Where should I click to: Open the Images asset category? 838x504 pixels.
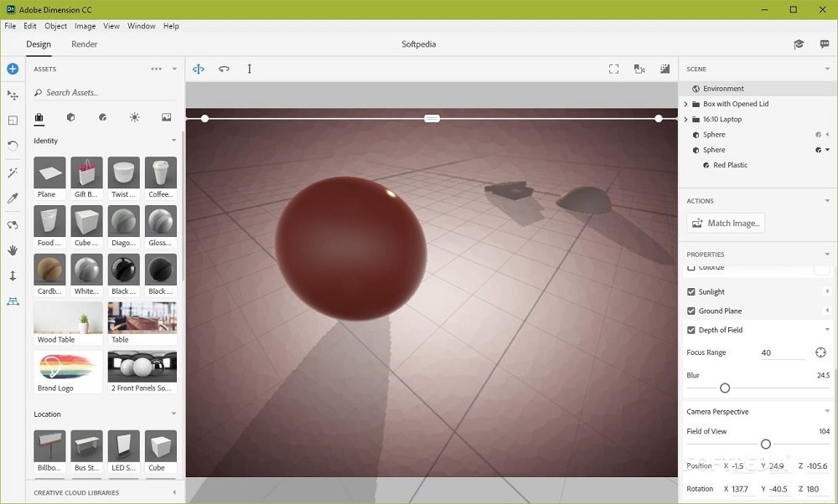coord(165,117)
